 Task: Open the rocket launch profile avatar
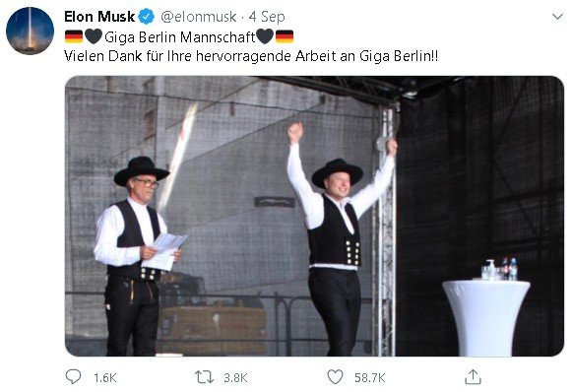tap(30, 31)
